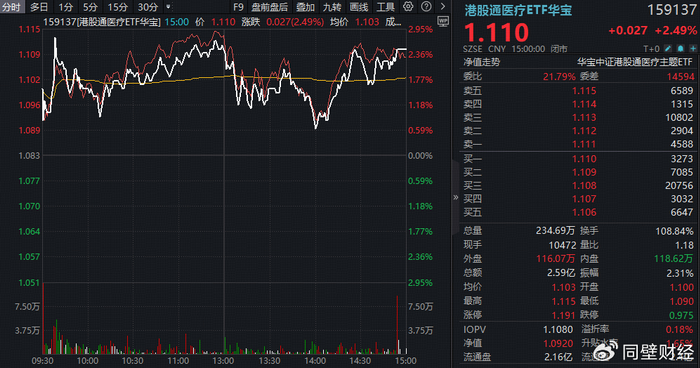Open the help question mark icon
700x368 pixels.
(426, 6)
